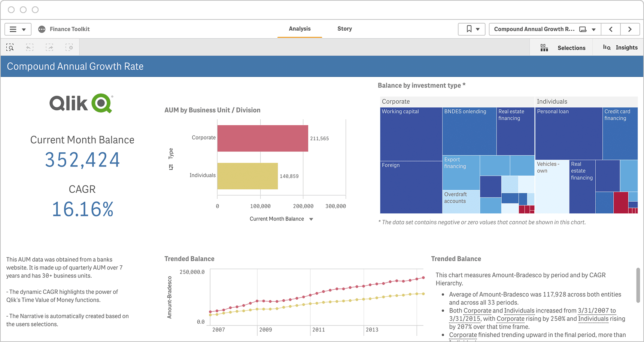Select the BNDES onlending treemap tile
This screenshot has width=644, height=342.
click(x=470, y=131)
